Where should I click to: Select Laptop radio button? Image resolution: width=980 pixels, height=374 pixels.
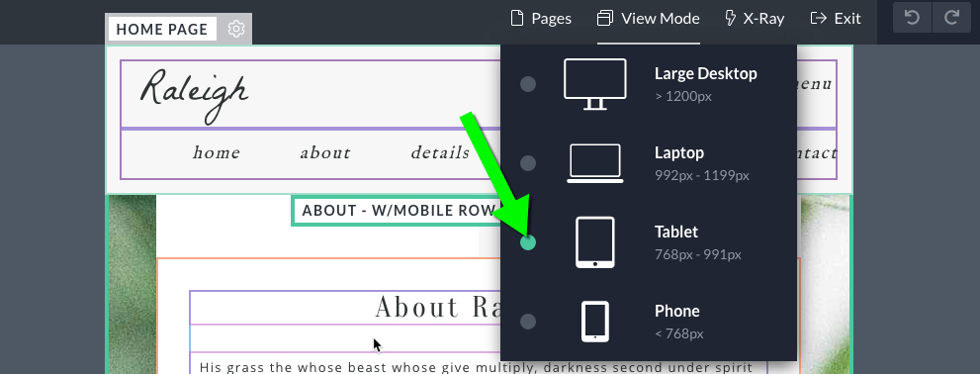[x=528, y=163]
